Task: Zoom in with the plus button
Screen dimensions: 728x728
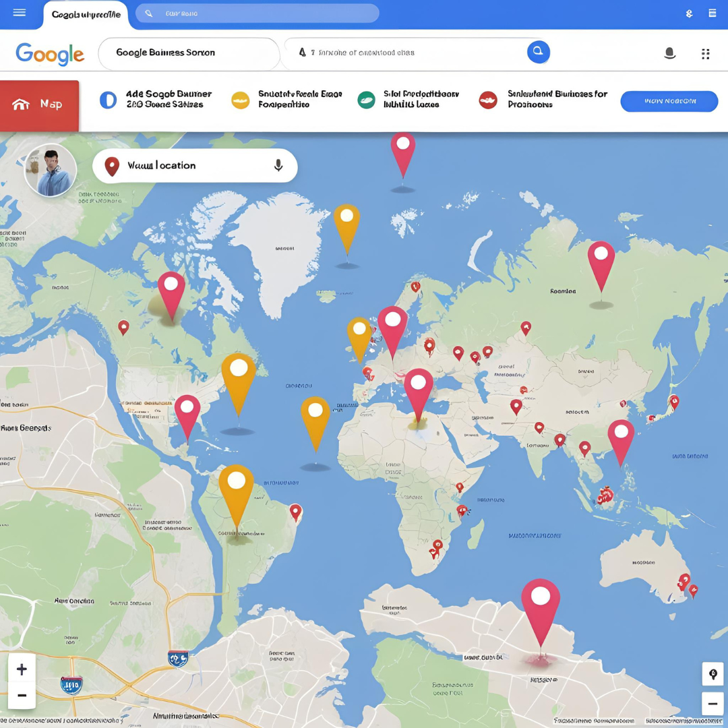Action: [22, 669]
